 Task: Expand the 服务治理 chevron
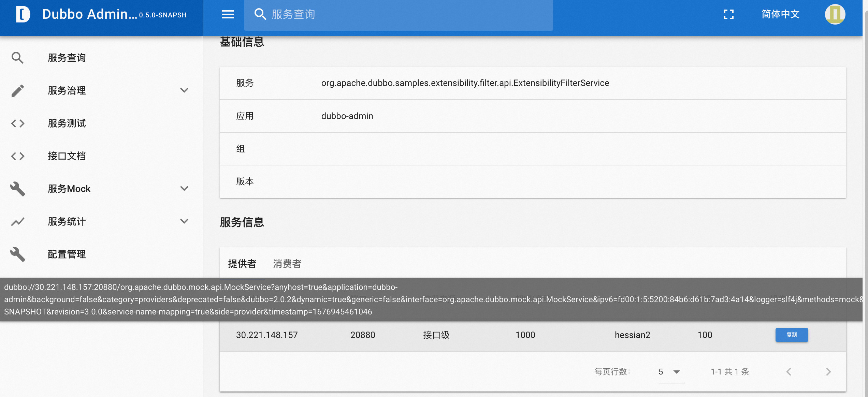coord(184,90)
